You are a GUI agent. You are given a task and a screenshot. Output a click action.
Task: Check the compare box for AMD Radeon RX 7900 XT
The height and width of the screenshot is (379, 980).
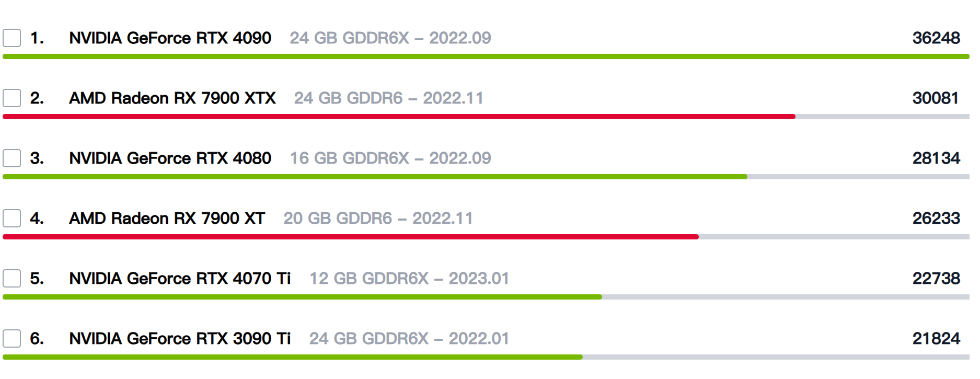pos(11,218)
